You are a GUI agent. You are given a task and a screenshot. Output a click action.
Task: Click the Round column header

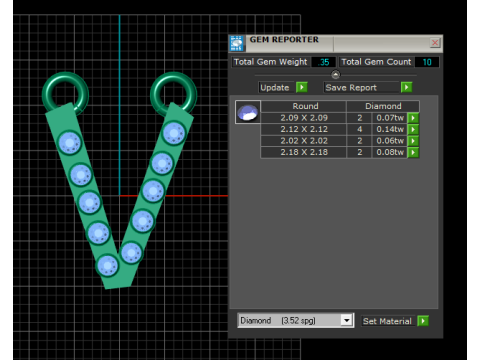[x=304, y=106]
